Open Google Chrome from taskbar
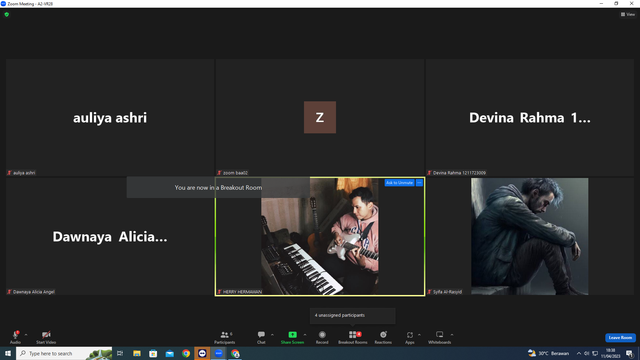Viewport: 640px width, 360px height. click(x=186, y=353)
